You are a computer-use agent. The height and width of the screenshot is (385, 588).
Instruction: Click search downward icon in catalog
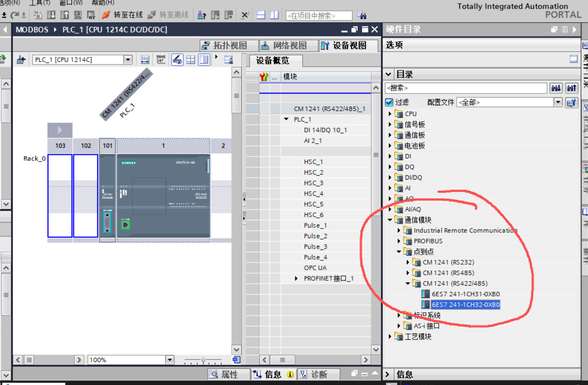click(556, 88)
